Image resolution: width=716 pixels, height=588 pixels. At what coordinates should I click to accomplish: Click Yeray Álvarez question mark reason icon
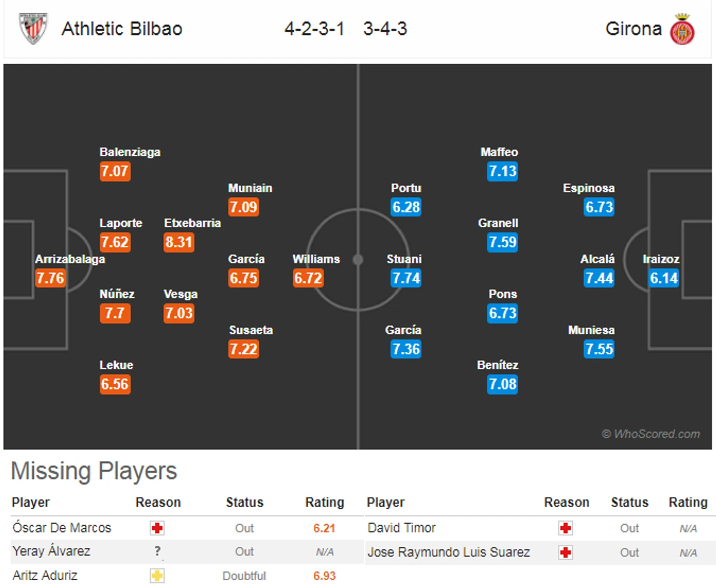coord(157,551)
